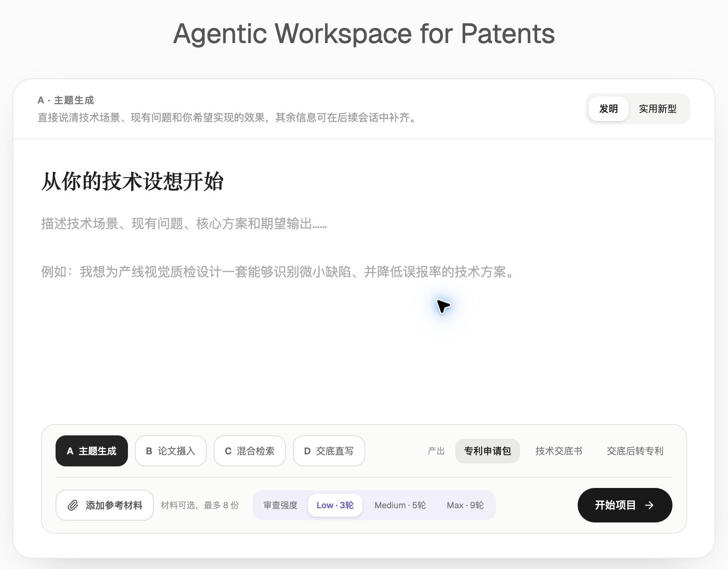The width and height of the screenshot is (728, 569).
Task: Focus the technical idea description text area
Action: pos(364,310)
